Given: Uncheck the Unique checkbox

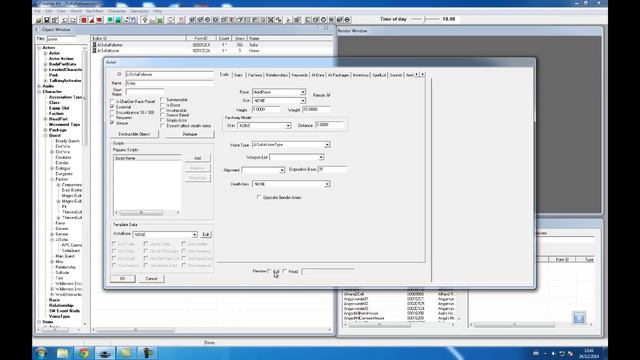Looking at the screenshot, I should [x=112, y=122].
